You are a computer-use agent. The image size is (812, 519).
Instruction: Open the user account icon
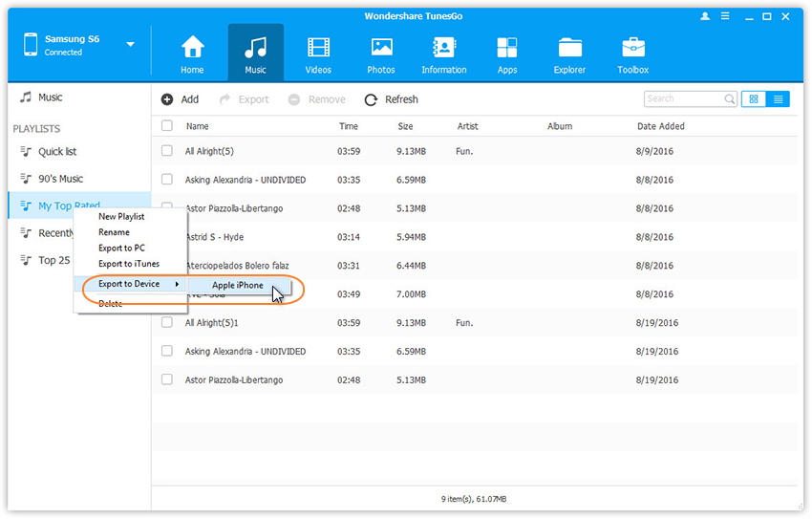pyautogui.click(x=705, y=16)
